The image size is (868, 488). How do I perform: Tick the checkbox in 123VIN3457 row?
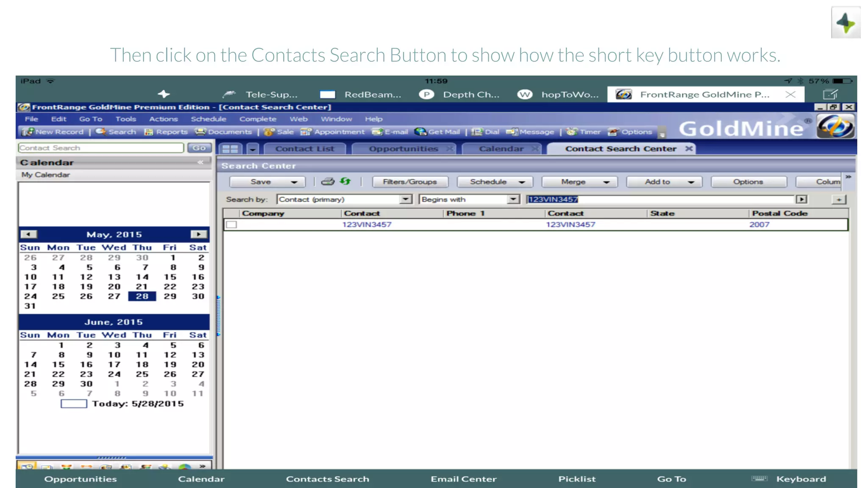coord(231,225)
